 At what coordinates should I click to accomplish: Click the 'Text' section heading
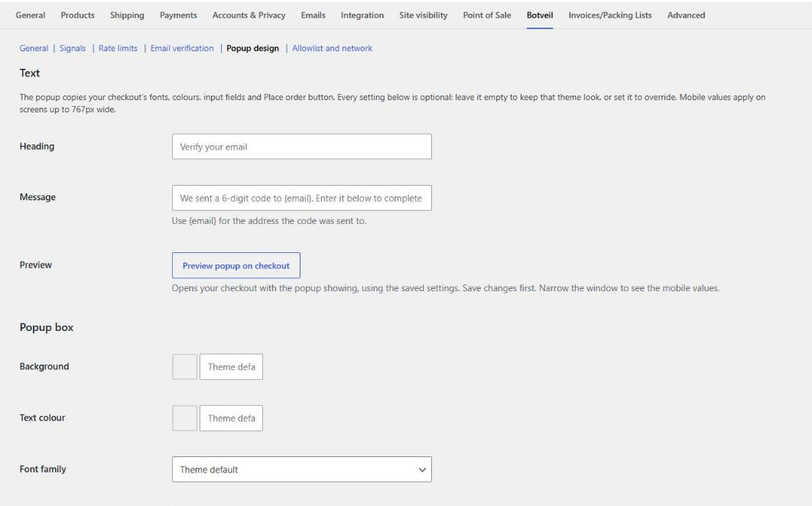point(30,73)
